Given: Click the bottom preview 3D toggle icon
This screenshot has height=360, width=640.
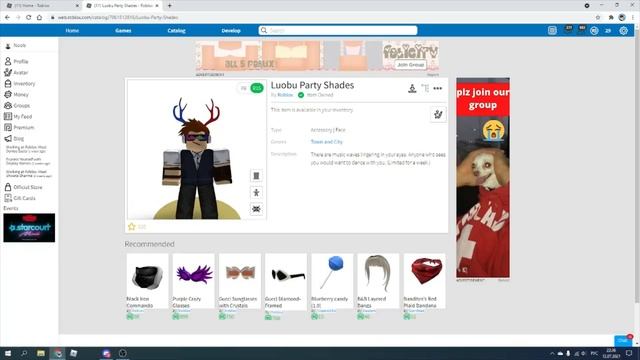Looking at the screenshot, I should click(x=256, y=209).
